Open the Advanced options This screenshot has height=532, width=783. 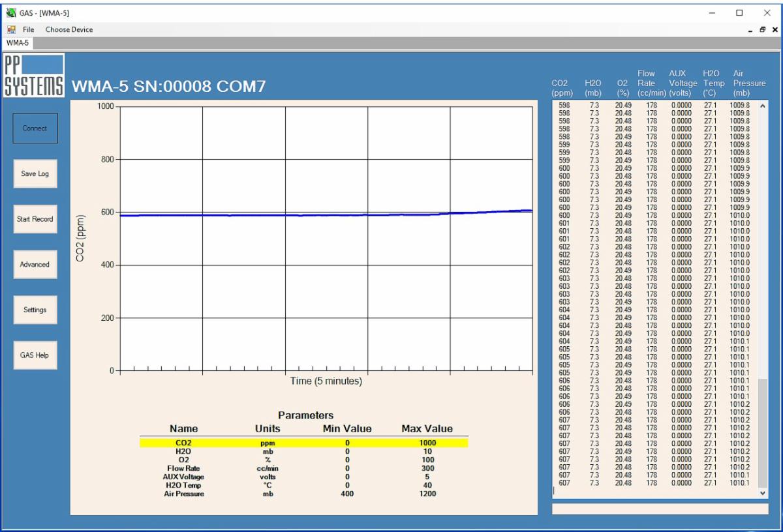pyautogui.click(x=35, y=265)
